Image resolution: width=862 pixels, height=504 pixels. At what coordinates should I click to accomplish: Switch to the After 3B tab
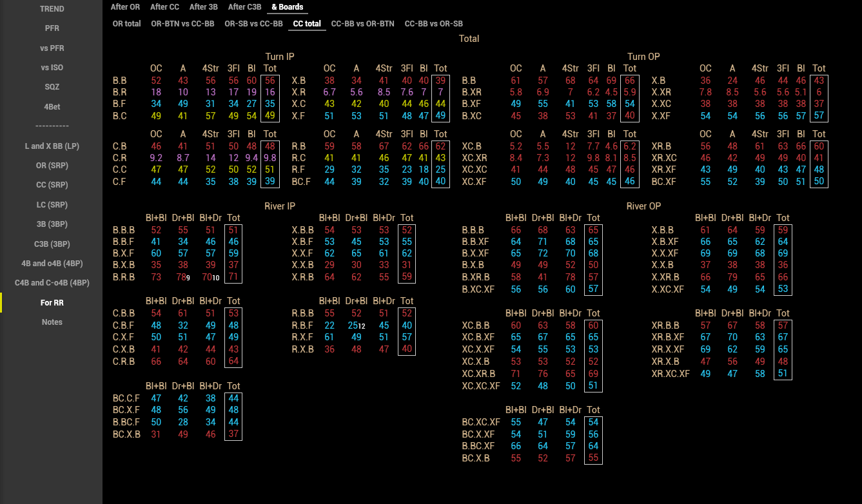coord(203,7)
